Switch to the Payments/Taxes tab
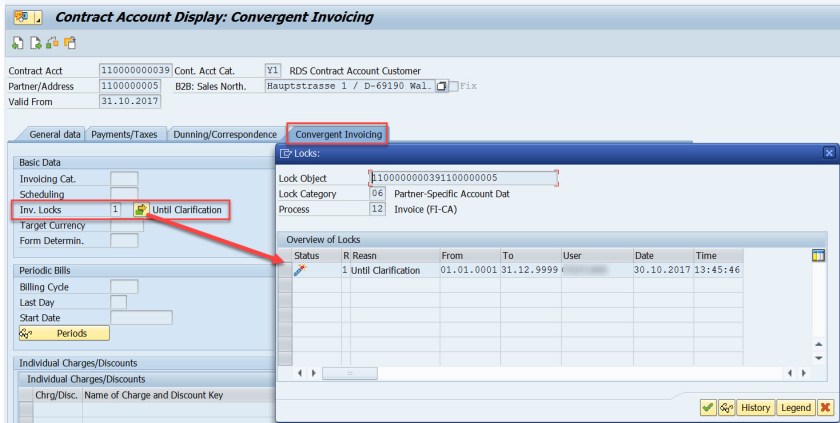Viewport: 840px width, 423px height. [x=124, y=134]
